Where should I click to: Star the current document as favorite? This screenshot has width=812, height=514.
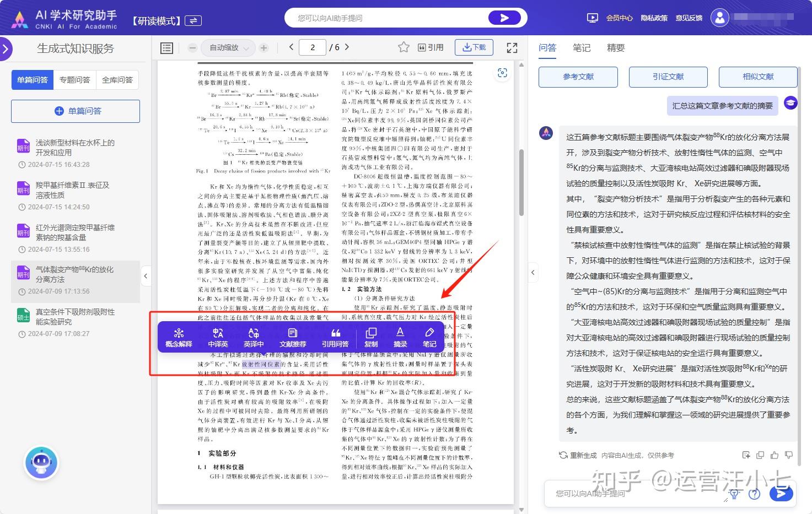click(404, 47)
